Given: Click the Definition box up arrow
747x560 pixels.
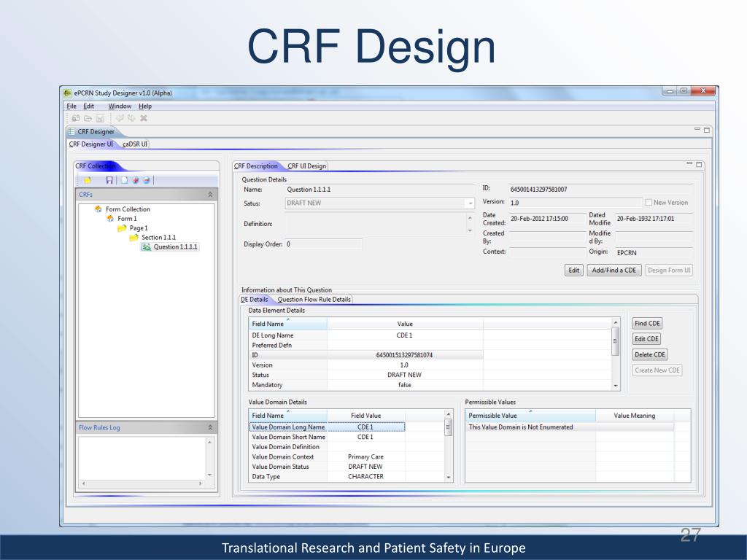Looking at the screenshot, I should point(471,218).
